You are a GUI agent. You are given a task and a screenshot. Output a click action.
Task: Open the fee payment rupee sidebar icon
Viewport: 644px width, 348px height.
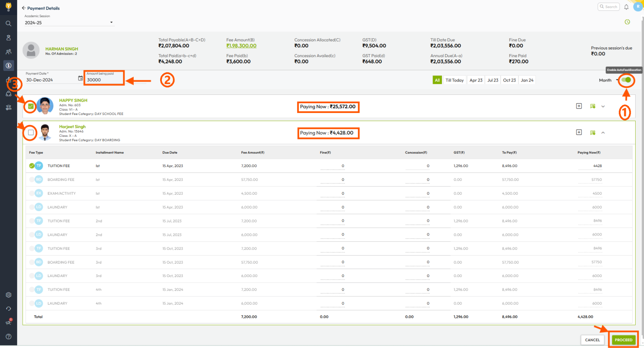pyautogui.click(x=8, y=65)
